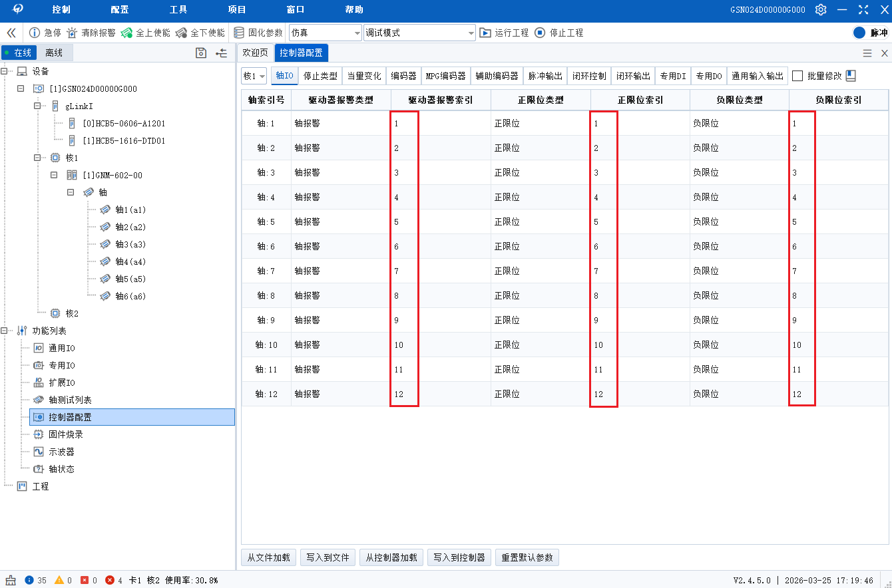The image size is (892, 588).
Task: Click the 运行工程 run project icon
Action: tap(485, 32)
